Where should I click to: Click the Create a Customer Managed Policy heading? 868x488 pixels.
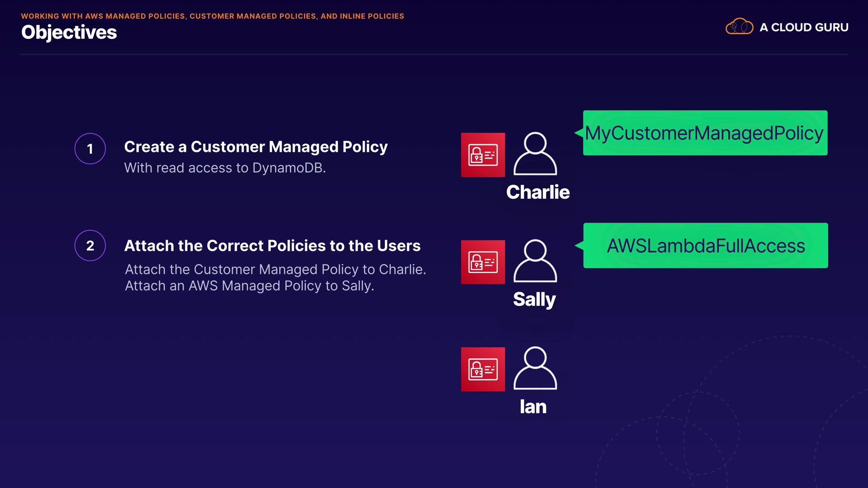(x=256, y=147)
